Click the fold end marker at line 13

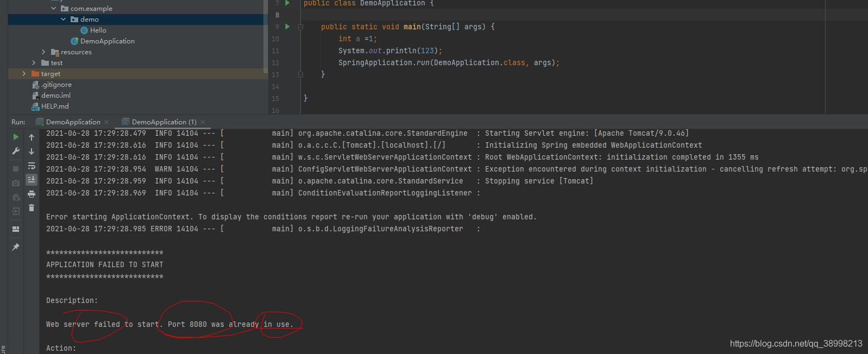click(300, 74)
